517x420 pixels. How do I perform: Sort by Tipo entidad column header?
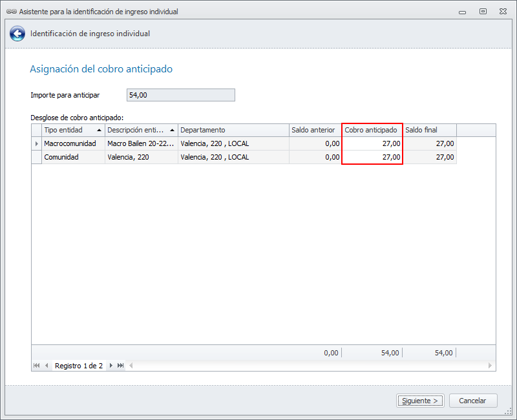pos(73,130)
